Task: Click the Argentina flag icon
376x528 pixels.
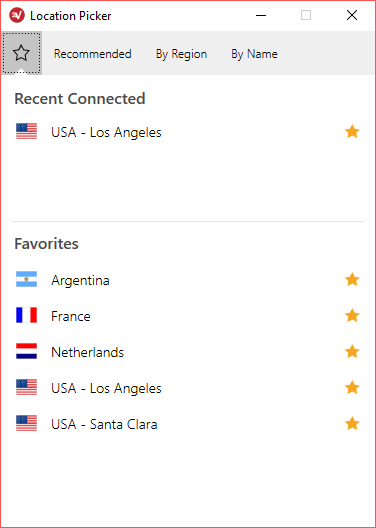Action: pos(26,279)
